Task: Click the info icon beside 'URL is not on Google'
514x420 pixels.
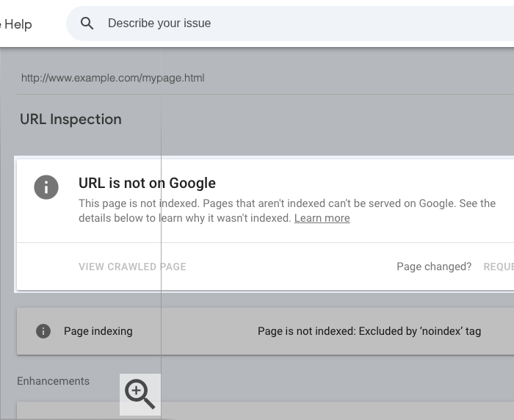Action: point(46,187)
